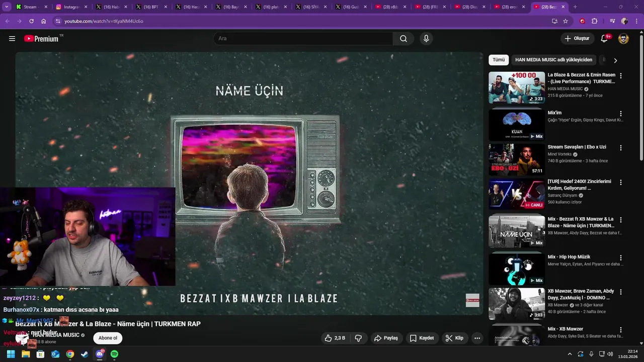
Task: Open Chrome extensions puzzle icon
Action: 595,21
